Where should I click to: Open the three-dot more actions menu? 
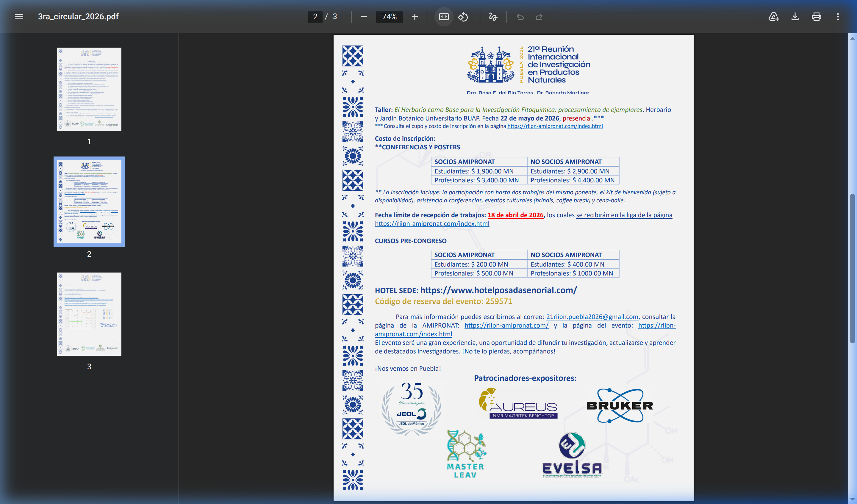pos(838,17)
